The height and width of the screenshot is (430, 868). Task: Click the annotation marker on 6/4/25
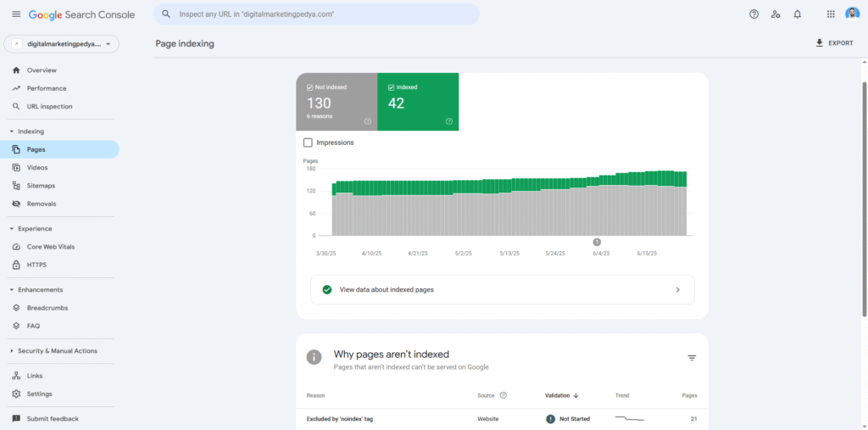pos(597,242)
